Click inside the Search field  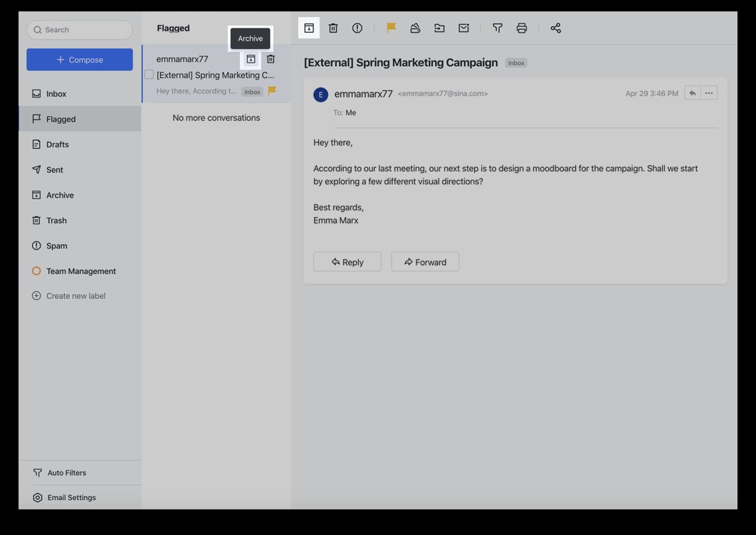click(x=79, y=29)
